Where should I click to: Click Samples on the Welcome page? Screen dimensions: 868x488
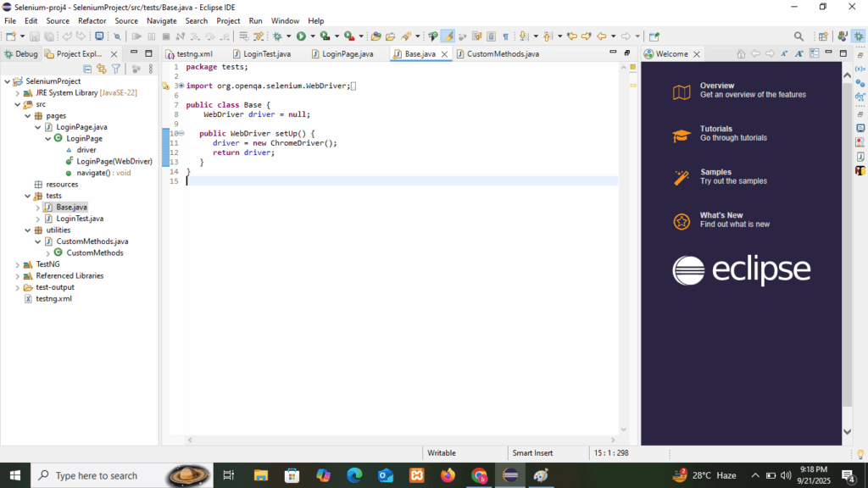(715, 172)
